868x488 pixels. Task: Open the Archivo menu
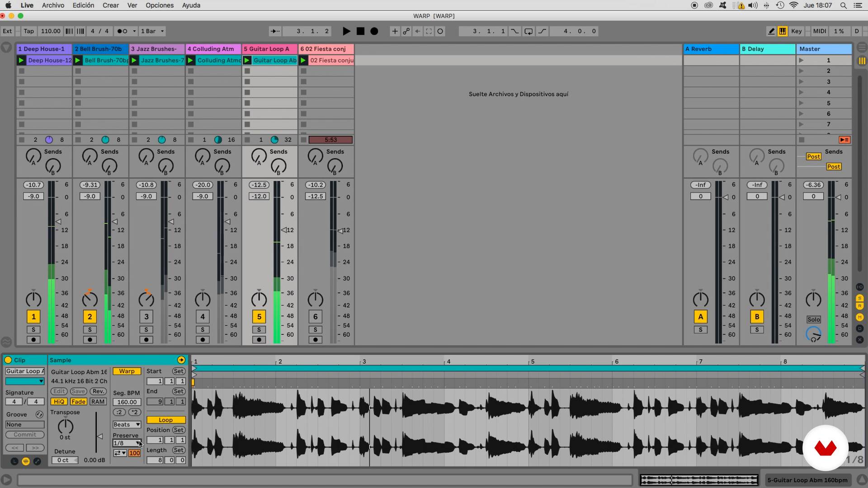pos(53,5)
